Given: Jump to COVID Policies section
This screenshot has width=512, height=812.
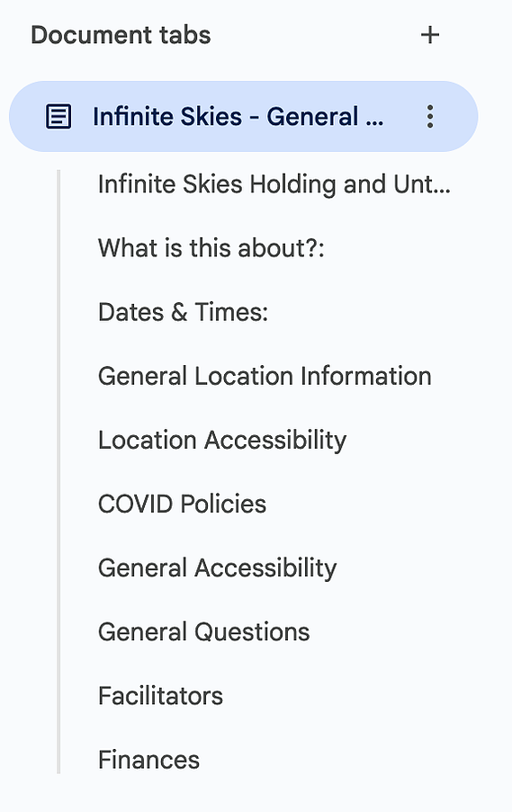Looking at the screenshot, I should pos(182,504).
